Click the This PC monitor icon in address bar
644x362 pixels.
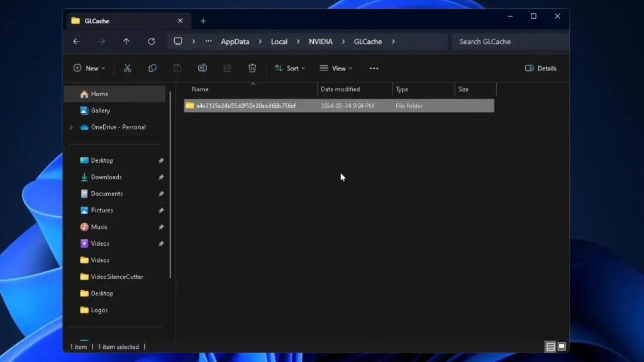click(x=178, y=41)
